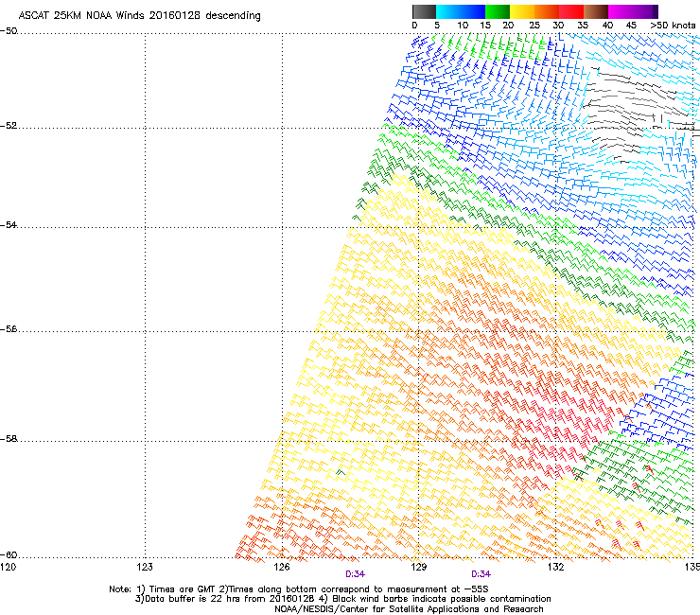
Task: Click the longitude label '120'
Action: click(8, 567)
